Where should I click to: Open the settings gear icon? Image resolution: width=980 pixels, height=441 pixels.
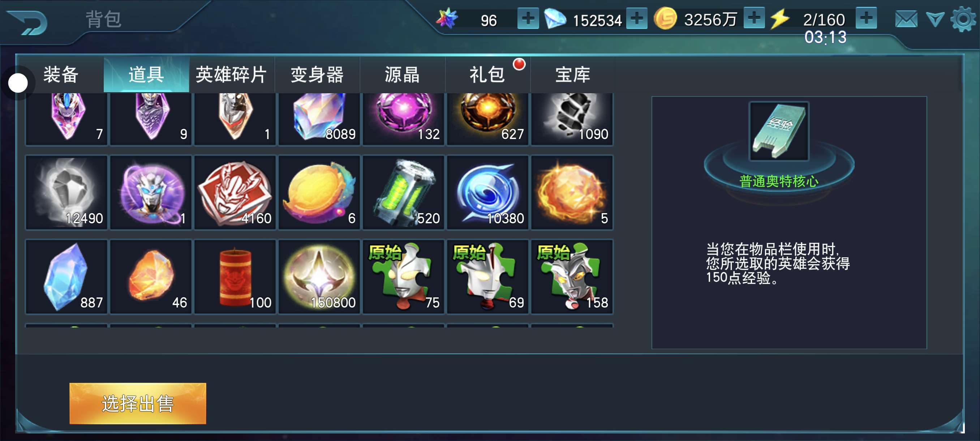[x=963, y=19]
